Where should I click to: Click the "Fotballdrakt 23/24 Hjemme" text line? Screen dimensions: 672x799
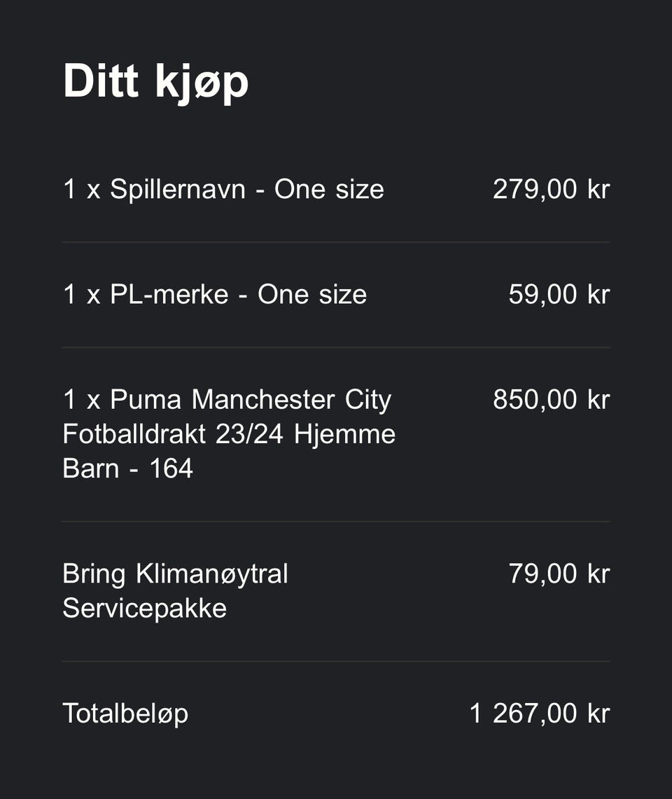click(229, 433)
